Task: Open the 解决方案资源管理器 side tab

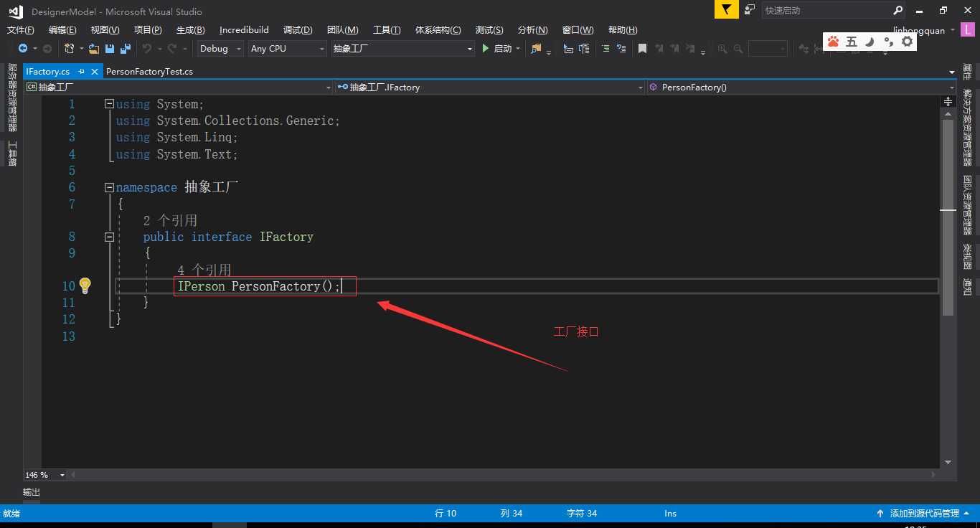Action: [x=967, y=127]
